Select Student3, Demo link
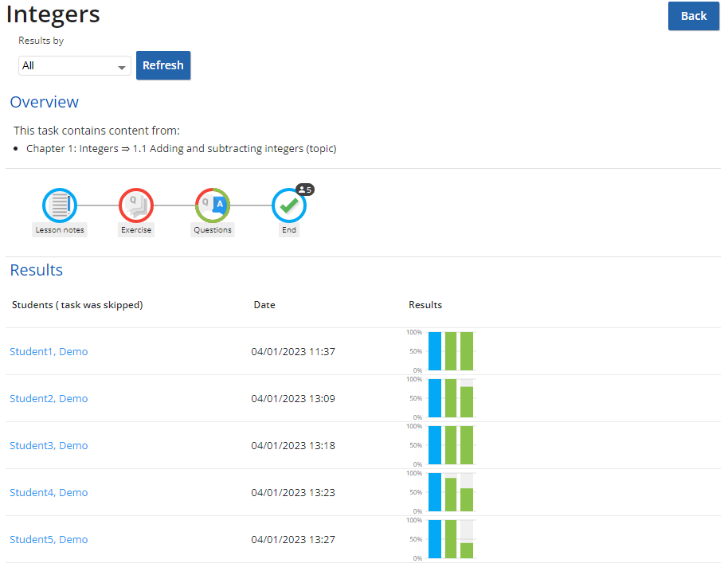728x571 pixels. pos(49,446)
